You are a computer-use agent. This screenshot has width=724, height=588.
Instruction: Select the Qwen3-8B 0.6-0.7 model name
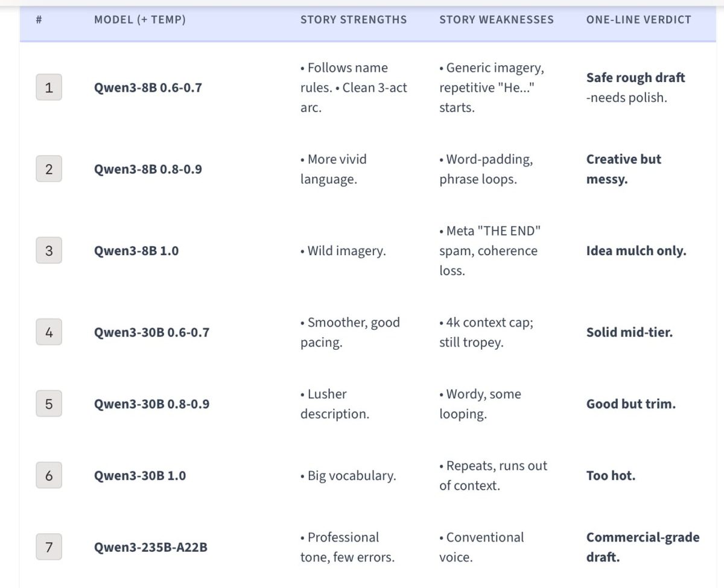pos(148,87)
